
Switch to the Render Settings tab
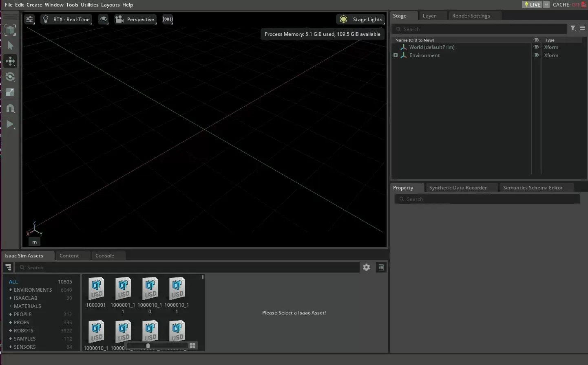click(471, 16)
